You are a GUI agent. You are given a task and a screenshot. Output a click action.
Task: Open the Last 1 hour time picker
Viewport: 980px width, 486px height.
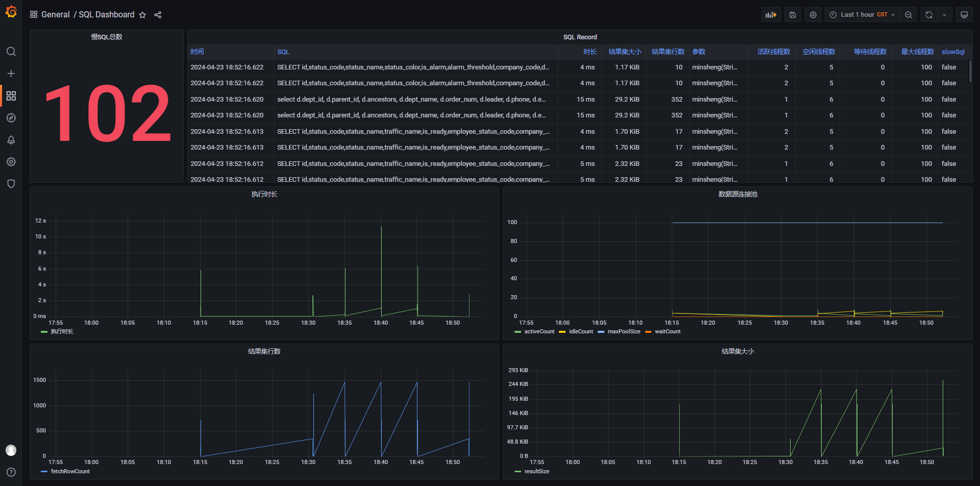point(863,15)
